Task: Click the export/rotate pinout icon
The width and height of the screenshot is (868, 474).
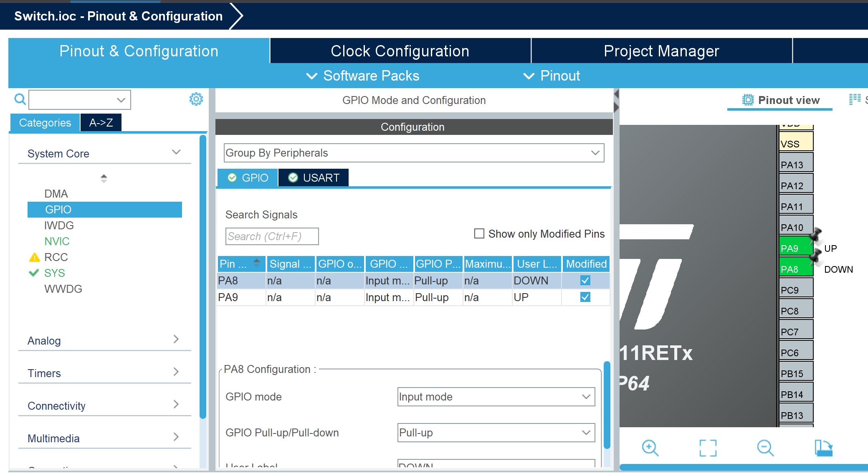Action: click(823, 448)
